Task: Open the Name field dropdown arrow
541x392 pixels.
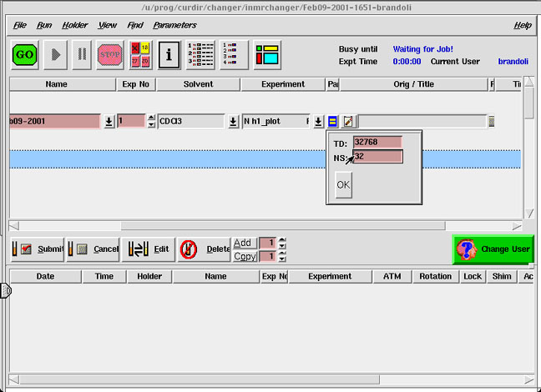Action: (109, 122)
